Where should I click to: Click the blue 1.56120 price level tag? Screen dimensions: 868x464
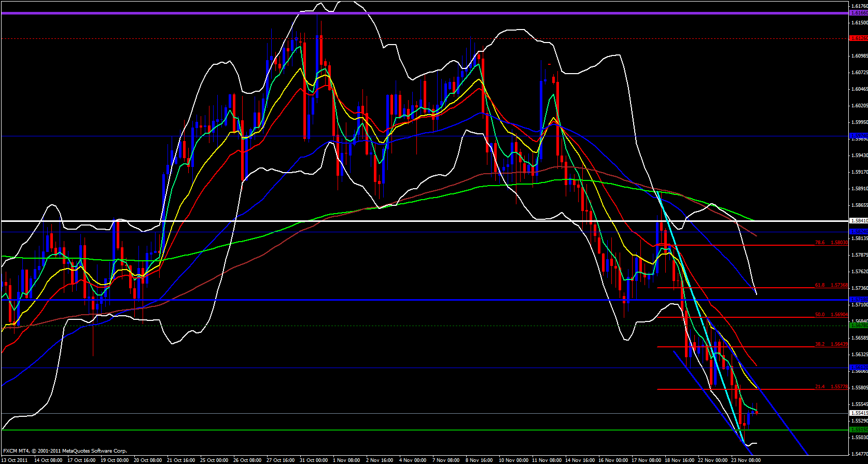tap(858, 368)
